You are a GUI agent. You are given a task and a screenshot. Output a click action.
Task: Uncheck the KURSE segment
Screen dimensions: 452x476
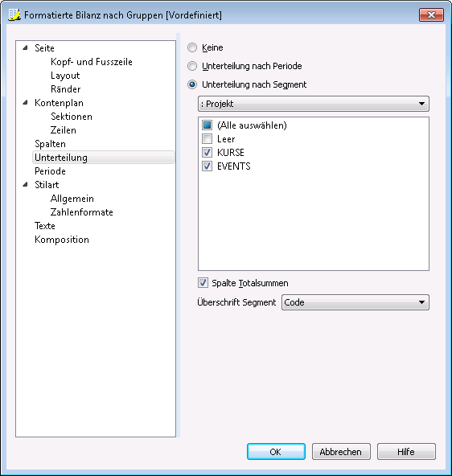(x=207, y=153)
